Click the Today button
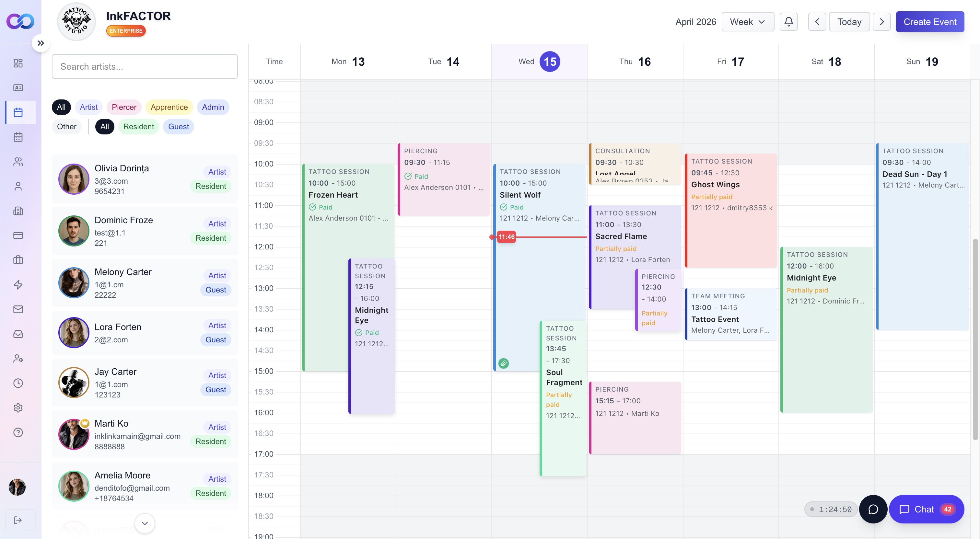Image resolution: width=980 pixels, height=539 pixels. pyautogui.click(x=849, y=22)
